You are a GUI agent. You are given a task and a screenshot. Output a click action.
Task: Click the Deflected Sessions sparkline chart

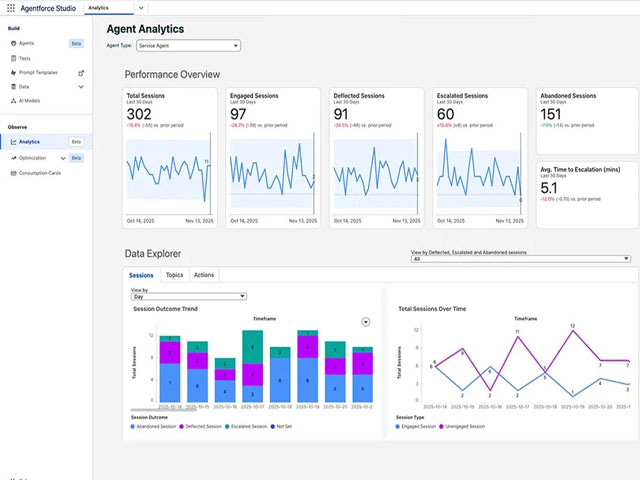[x=376, y=173]
